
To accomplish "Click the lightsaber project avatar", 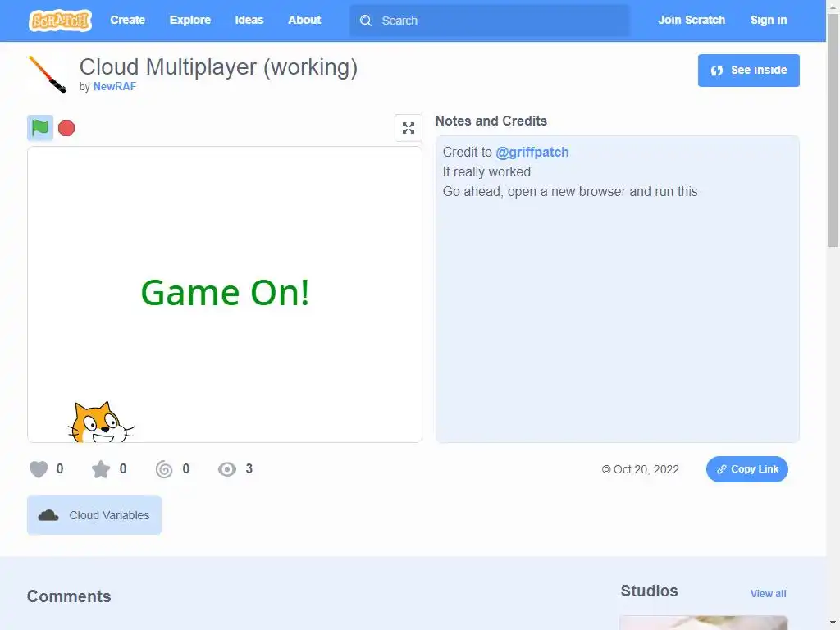I will pos(47,74).
